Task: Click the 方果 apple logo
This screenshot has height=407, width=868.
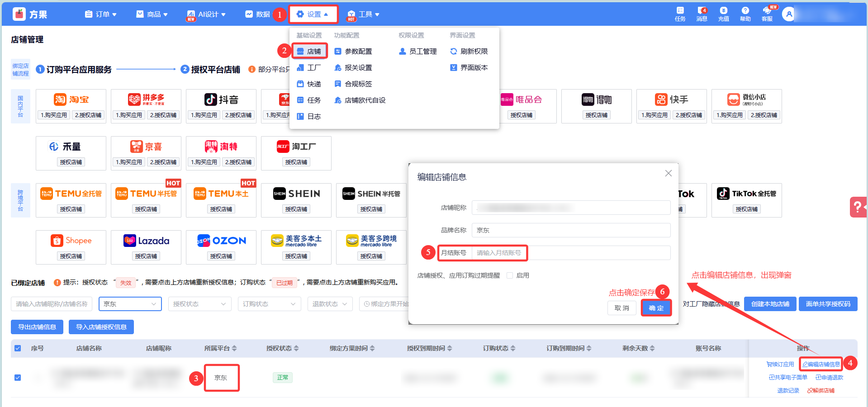Action: 19,14
